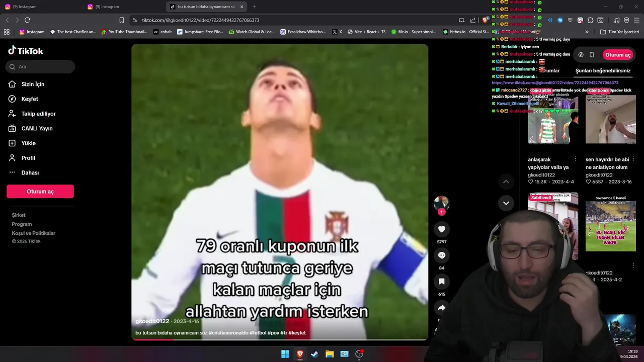Close the TikTok browser tab
The height and width of the screenshot is (362, 644).
(x=242, y=7)
